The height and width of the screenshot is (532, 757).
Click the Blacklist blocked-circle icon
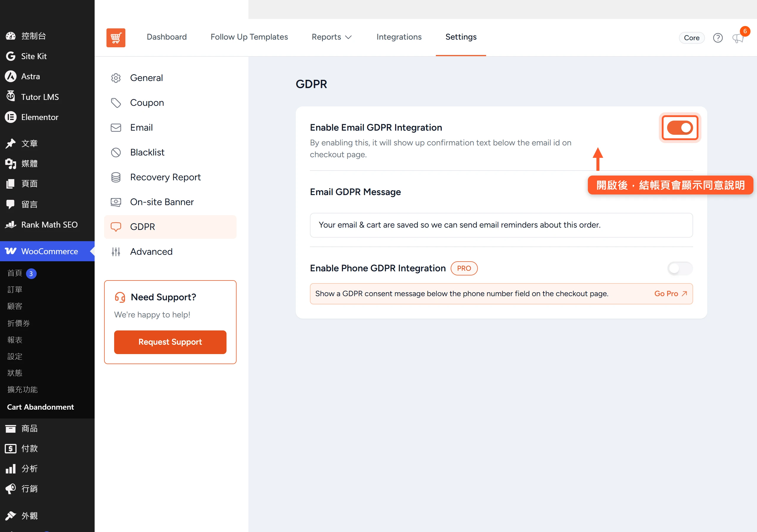click(x=116, y=152)
